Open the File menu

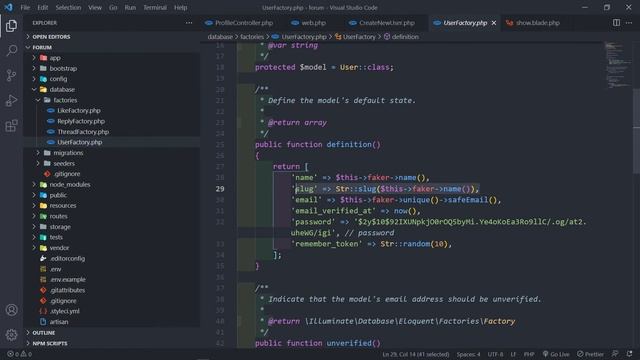[x=25, y=7]
